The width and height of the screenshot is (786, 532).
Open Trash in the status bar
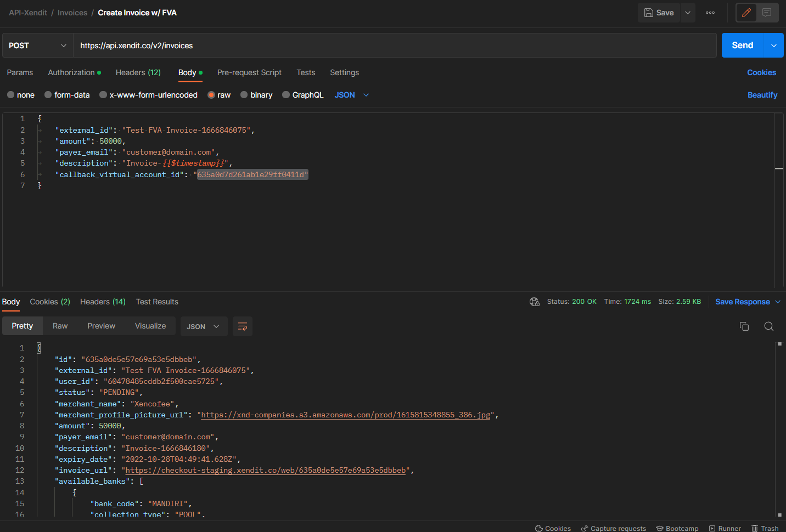[x=765, y=528]
